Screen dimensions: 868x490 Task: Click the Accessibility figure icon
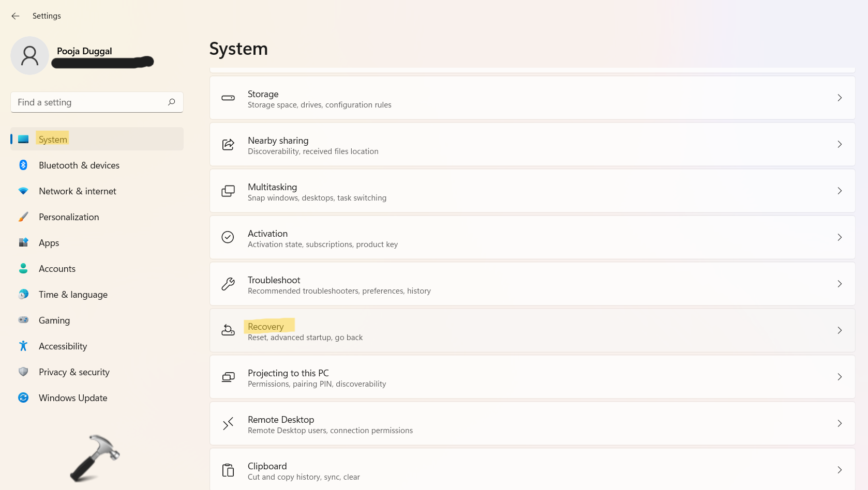pos(23,346)
